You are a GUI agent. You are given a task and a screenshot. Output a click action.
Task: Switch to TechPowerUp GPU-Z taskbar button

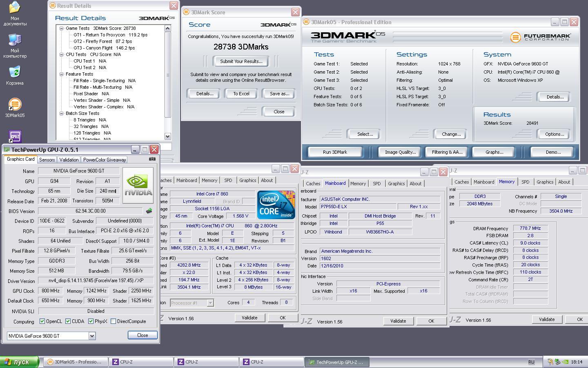point(337,362)
